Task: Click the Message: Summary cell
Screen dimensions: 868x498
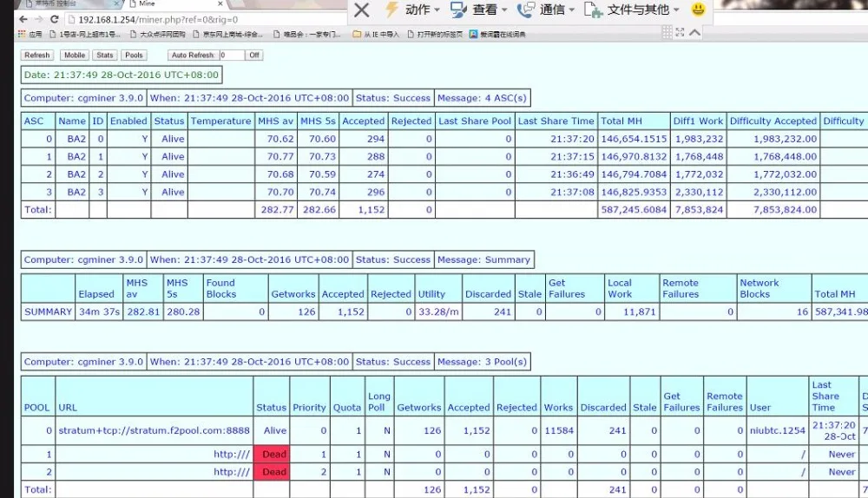Action: [x=483, y=259]
